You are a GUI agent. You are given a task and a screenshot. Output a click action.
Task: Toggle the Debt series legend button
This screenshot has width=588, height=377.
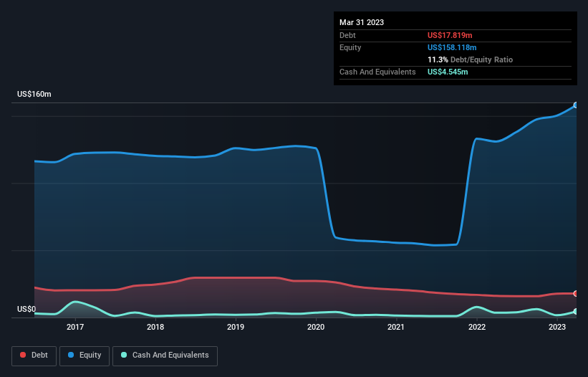pos(34,355)
